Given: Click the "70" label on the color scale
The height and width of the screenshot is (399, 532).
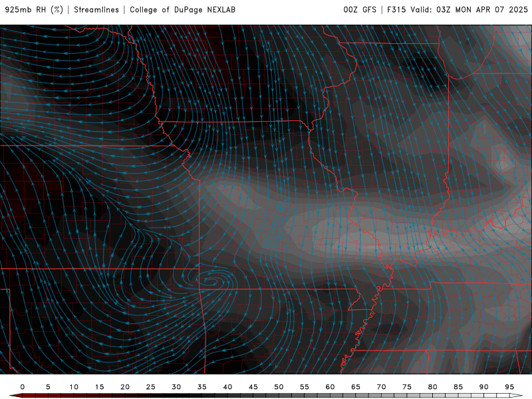Looking at the screenshot, I should click(381, 387).
